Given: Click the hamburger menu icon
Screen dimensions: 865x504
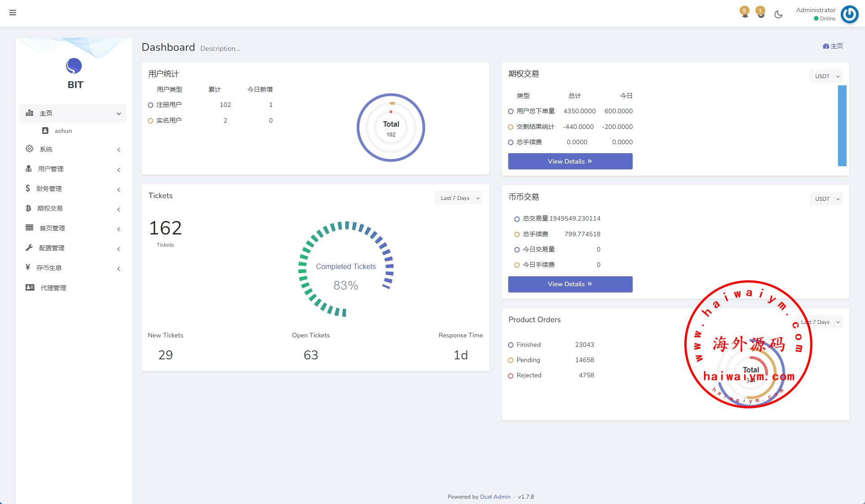Looking at the screenshot, I should click(x=13, y=13).
